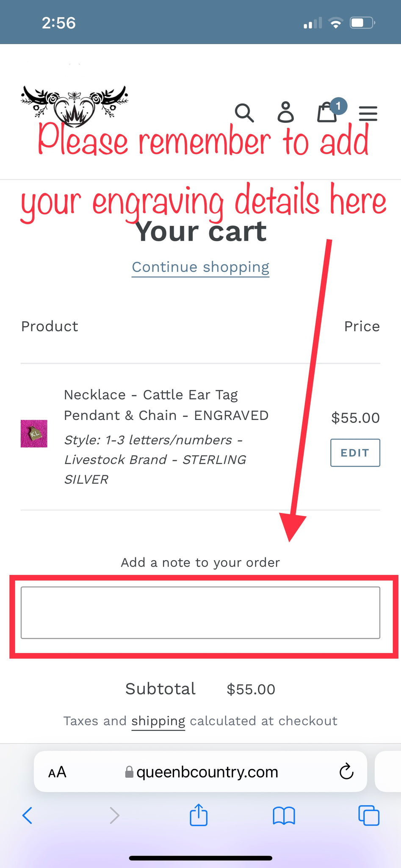The image size is (401, 868).
Task: Focus the order note text field
Action: point(200,612)
